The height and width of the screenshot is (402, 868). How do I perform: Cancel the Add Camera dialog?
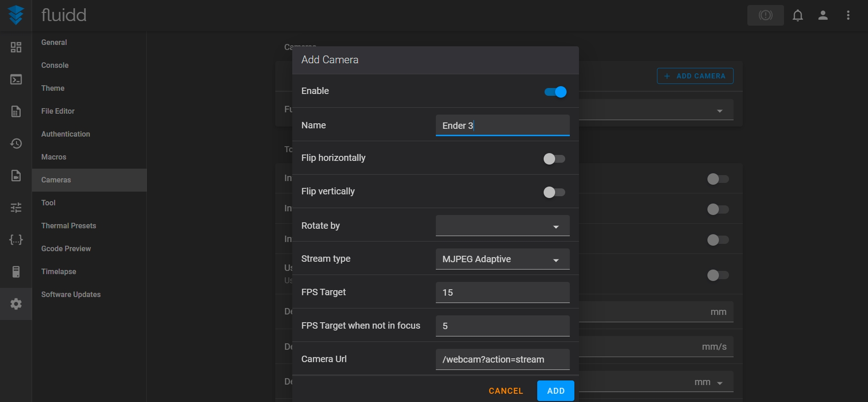pyautogui.click(x=506, y=391)
